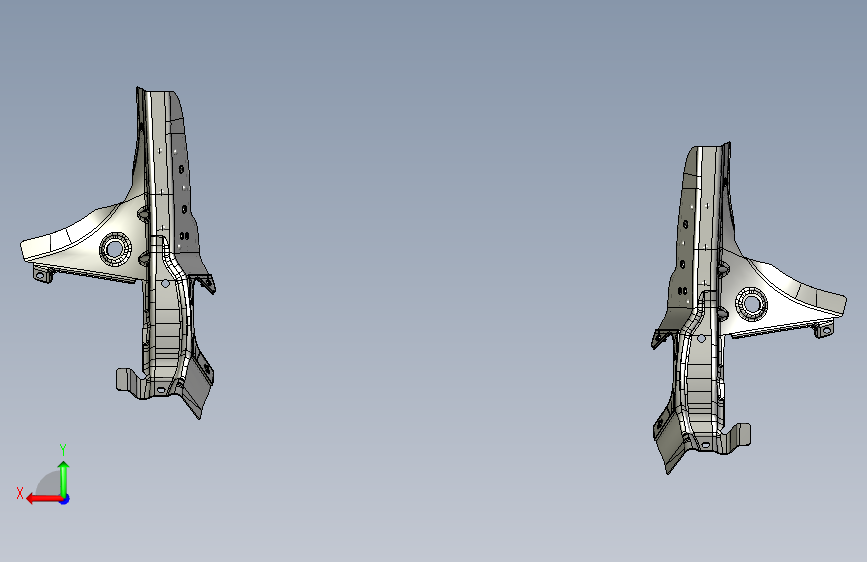
Task: Click the blue Z axis dot of triad
Action: tap(65, 499)
